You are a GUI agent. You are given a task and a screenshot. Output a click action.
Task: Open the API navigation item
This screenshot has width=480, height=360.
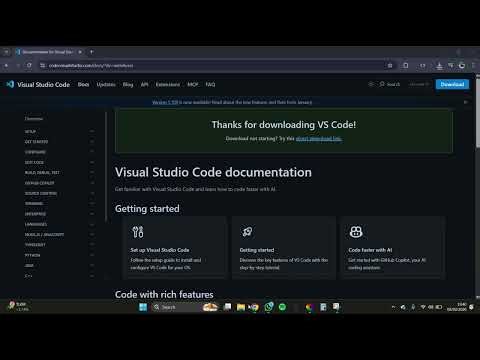[x=144, y=84]
